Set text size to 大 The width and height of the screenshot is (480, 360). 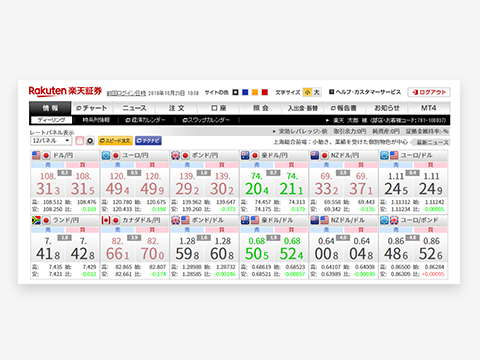(x=317, y=92)
